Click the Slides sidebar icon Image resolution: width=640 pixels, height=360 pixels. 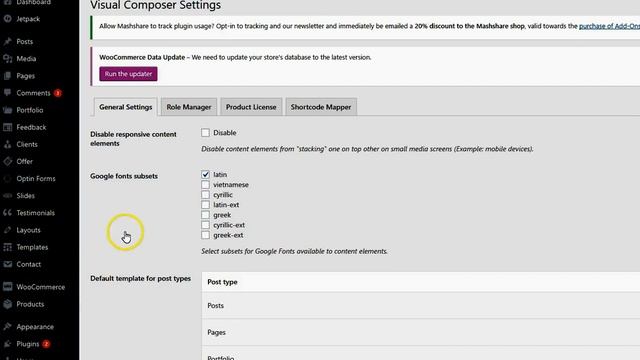(7, 196)
